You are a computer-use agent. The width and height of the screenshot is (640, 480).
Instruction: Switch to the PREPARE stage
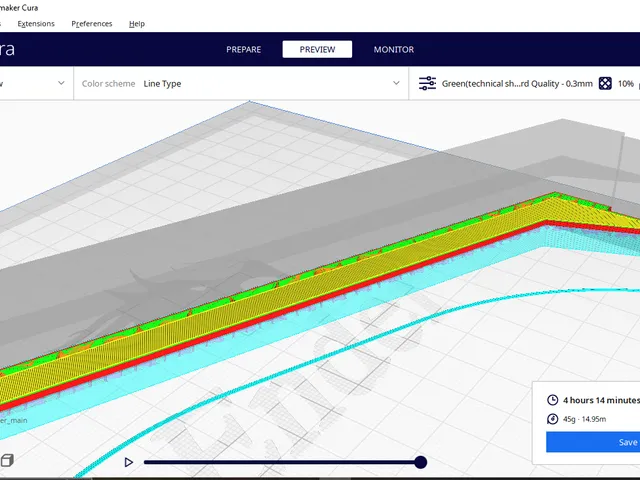tap(244, 49)
